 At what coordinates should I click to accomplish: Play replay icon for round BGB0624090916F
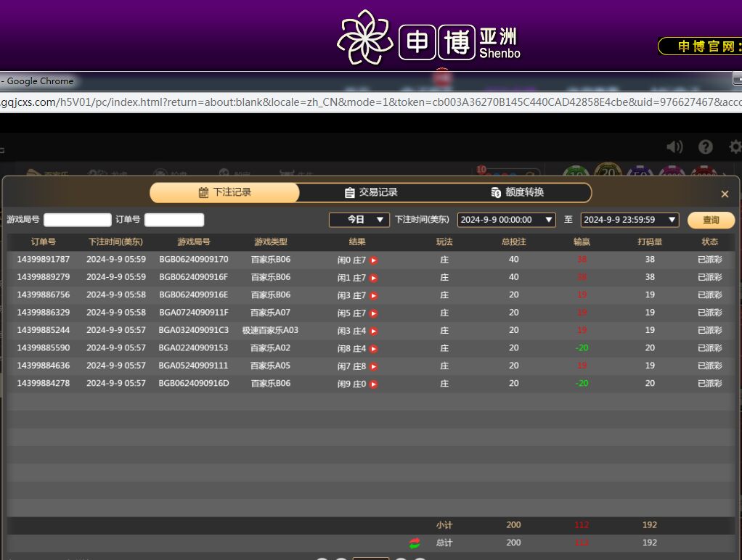pos(374,278)
